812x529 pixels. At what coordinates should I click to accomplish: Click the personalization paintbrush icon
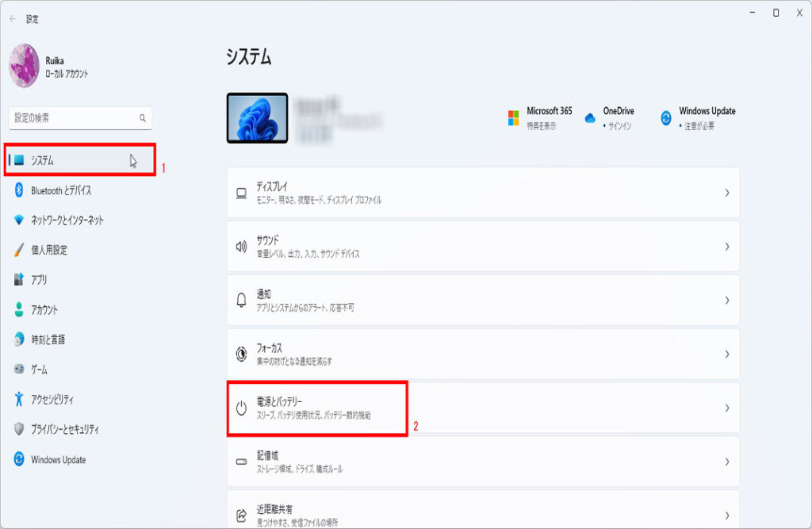[19, 250]
